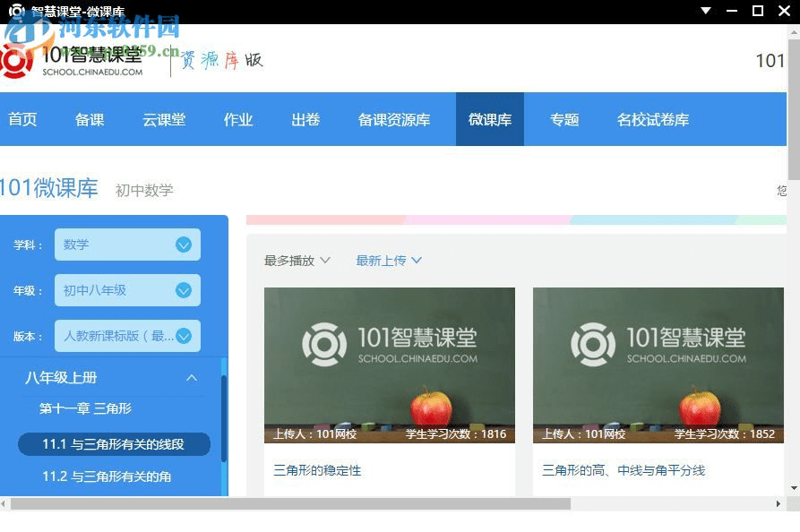Open the 版本 dropdown showing 人教新课标版
Viewport: 800px width, 532px height.
(127, 336)
